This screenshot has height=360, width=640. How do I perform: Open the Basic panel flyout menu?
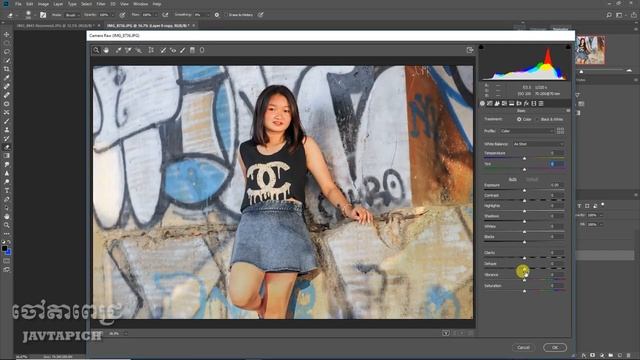(568, 111)
